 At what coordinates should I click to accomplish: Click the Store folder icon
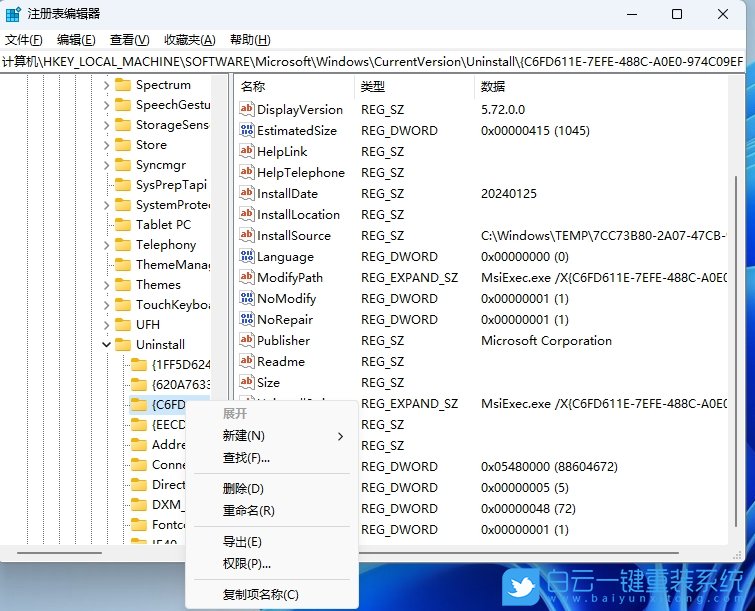point(123,144)
